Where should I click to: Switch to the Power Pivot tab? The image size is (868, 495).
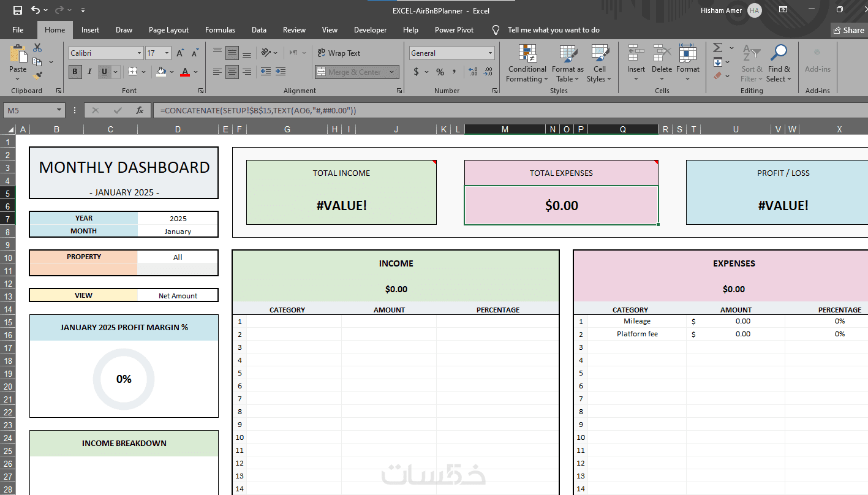click(x=454, y=30)
